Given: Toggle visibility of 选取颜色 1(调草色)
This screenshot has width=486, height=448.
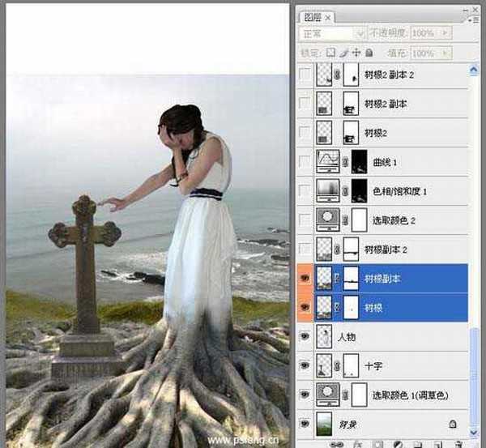Looking at the screenshot, I should 305,395.
